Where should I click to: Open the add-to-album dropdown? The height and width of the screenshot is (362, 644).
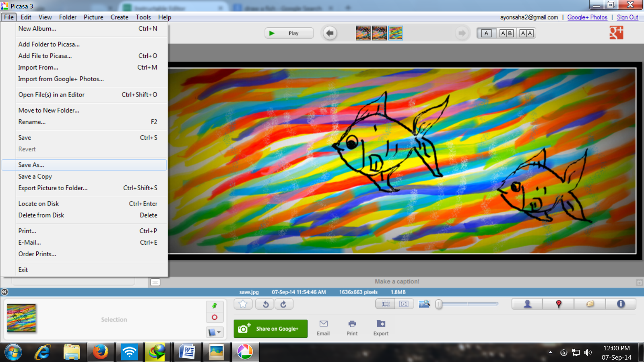click(215, 333)
